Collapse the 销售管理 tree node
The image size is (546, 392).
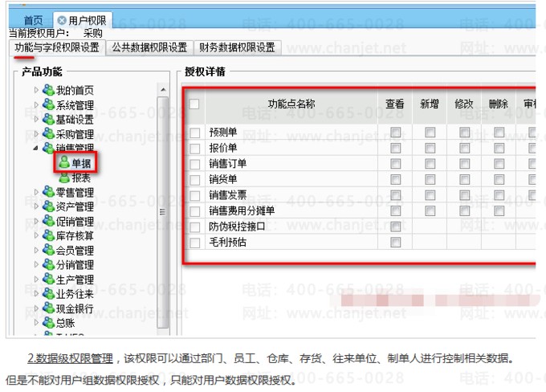click(36, 148)
